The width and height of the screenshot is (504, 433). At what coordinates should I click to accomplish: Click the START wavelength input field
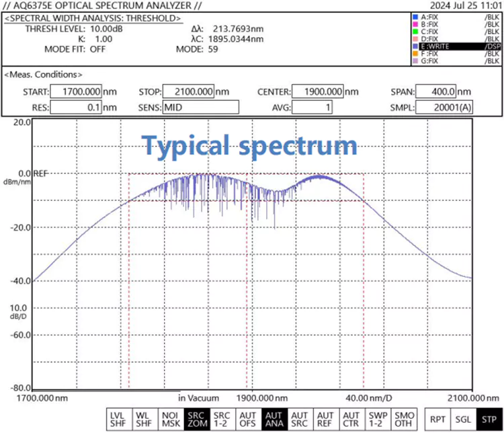pos(75,91)
